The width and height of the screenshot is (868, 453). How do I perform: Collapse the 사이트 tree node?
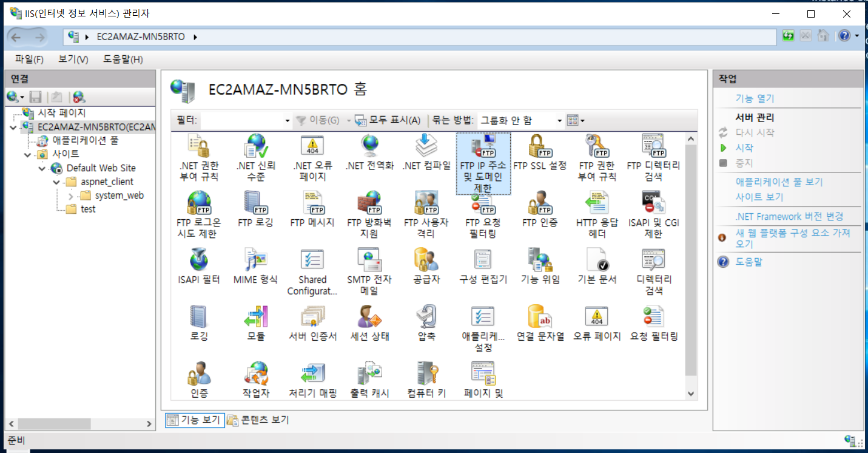(x=28, y=154)
